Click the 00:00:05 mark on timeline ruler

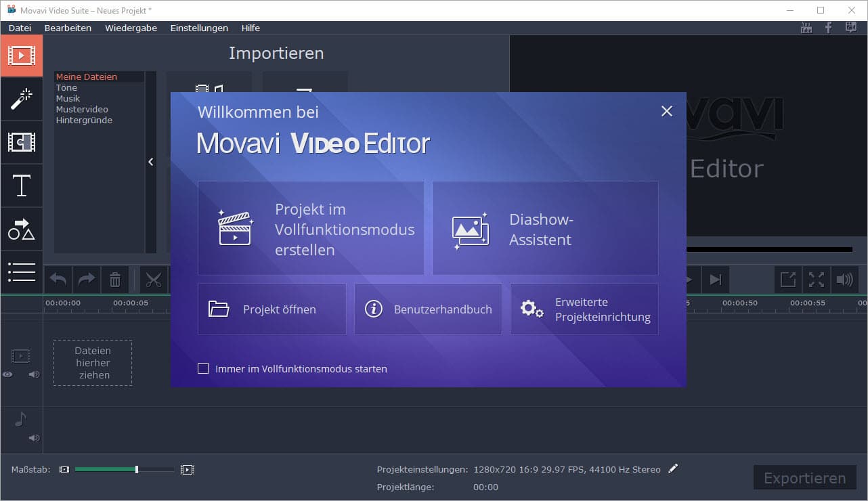point(131,303)
